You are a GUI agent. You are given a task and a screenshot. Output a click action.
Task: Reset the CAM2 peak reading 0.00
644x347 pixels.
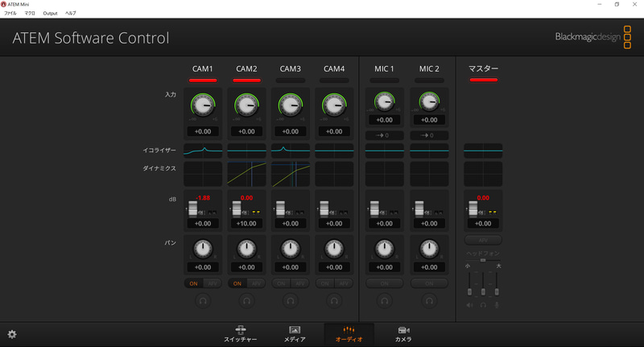click(246, 198)
